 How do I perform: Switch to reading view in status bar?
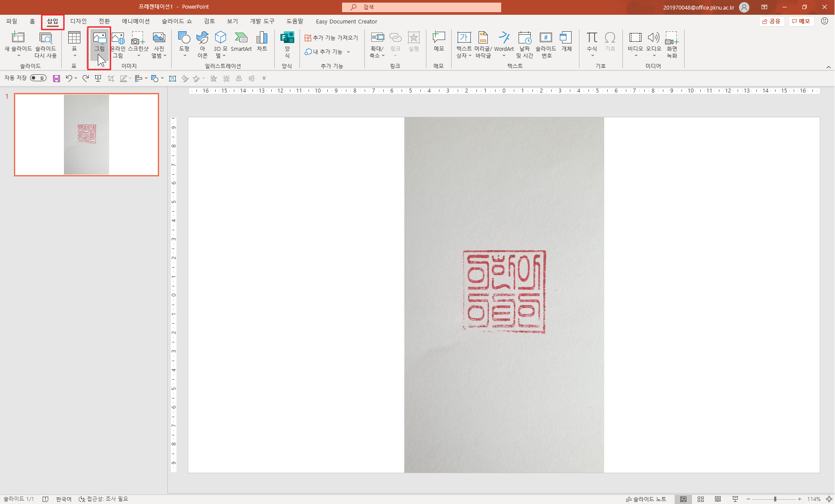718,499
